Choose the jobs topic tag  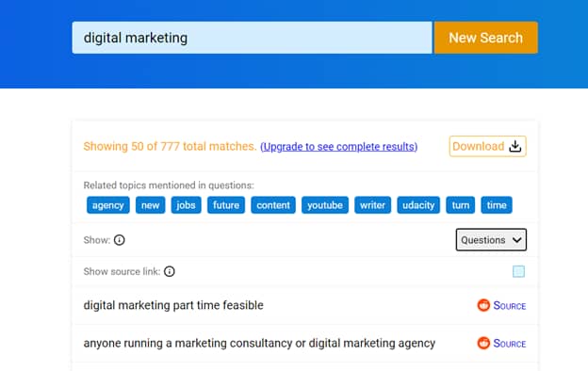[x=186, y=205]
